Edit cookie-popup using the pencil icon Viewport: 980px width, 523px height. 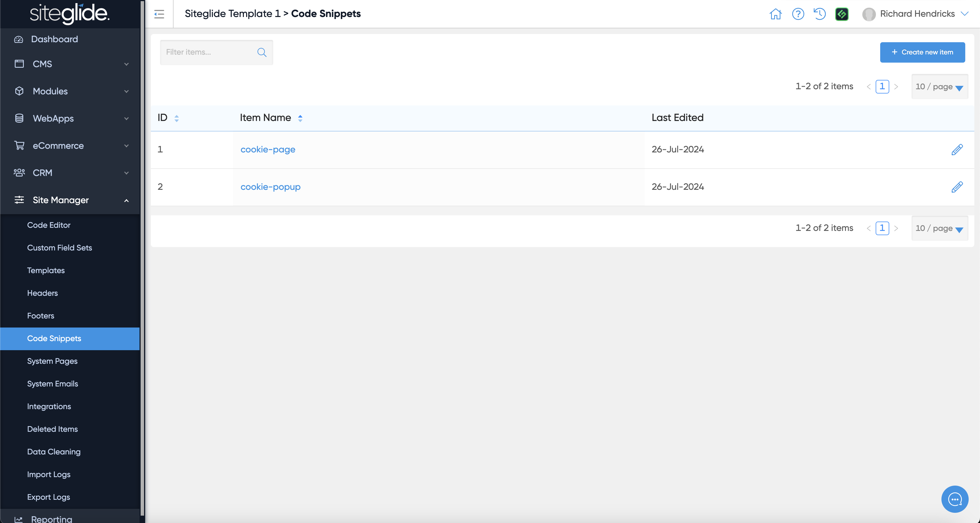(957, 187)
